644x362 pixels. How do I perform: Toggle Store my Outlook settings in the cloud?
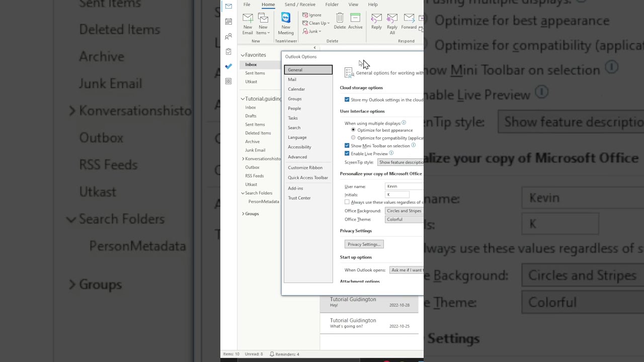347,100
